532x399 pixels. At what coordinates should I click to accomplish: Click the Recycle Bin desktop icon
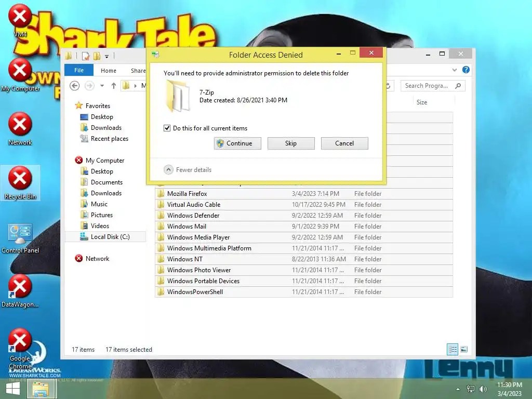[20, 183]
